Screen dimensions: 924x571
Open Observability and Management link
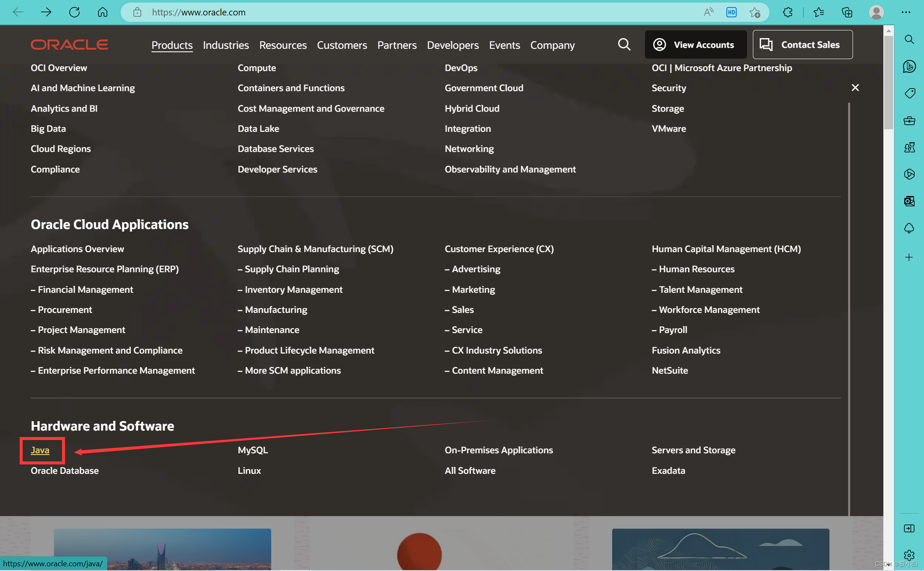point(510,169)
